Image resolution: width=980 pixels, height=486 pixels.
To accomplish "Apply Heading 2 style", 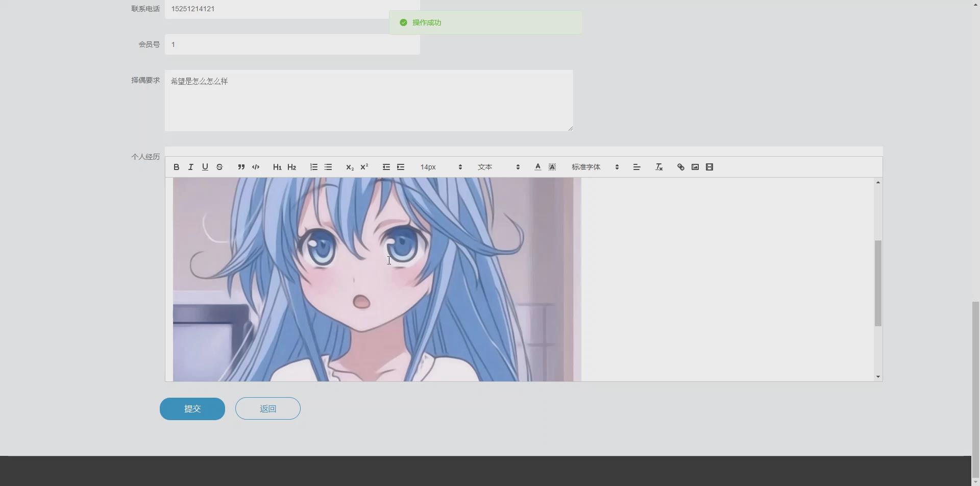I will (x=291, y=167).
